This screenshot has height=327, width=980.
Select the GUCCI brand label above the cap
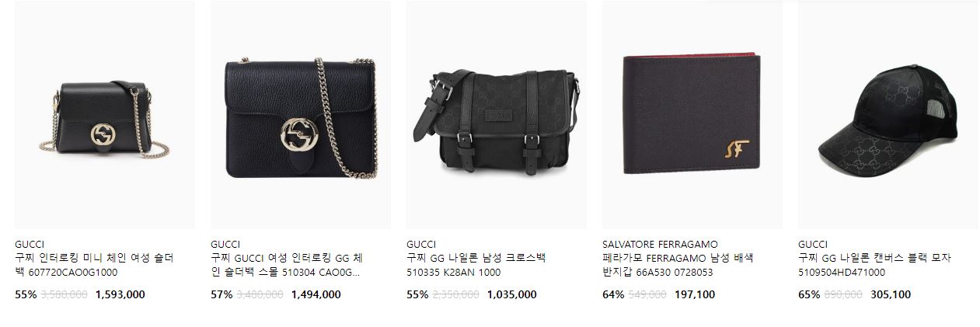[813, 244]
